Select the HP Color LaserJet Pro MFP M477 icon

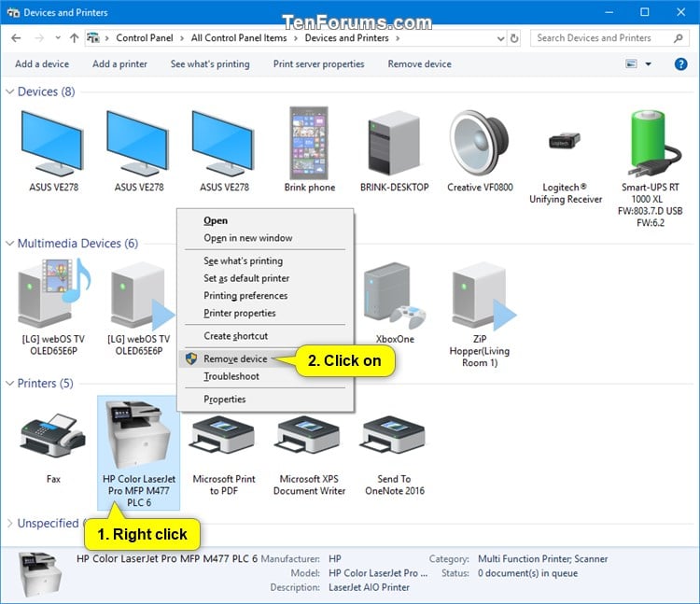[x=138, y=434]
